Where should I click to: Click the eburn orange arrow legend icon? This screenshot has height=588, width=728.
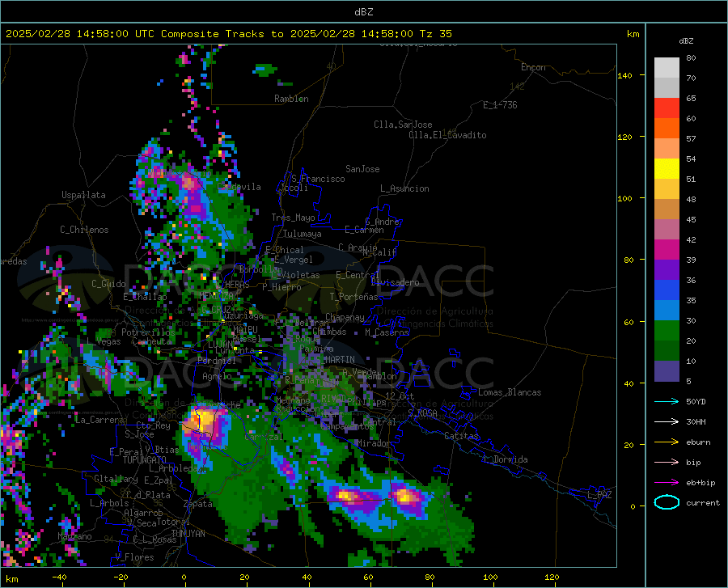pyautogui.click(x=667, y=442)
